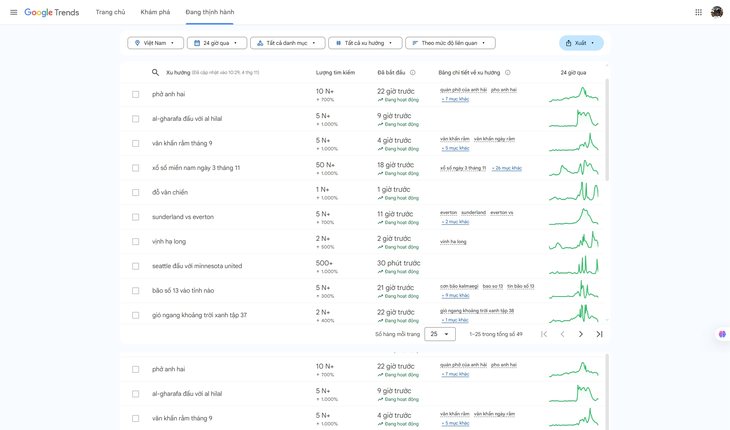
Task: Select checkbox for phở anh hai
Action: [x=136, y=95]
